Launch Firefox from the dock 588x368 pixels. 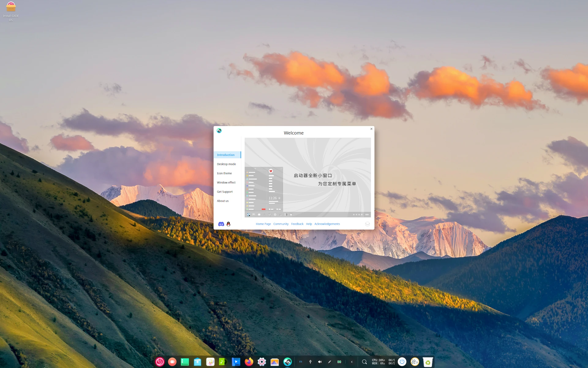pyautogui.click(x=249, y=362)
